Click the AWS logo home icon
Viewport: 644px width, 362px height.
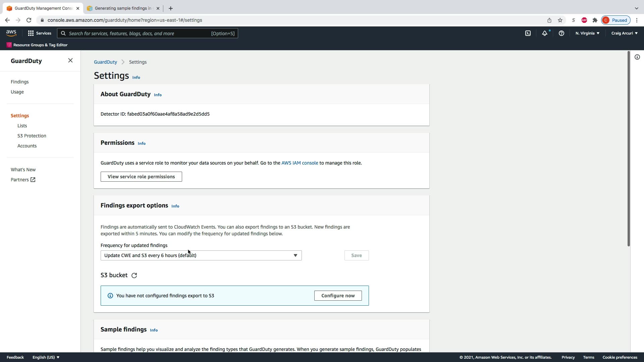(x=11, y=33)
